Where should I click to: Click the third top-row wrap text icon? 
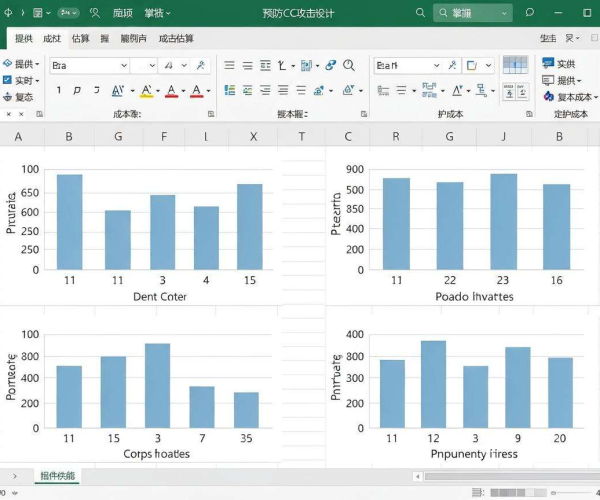tap(265, 65)
